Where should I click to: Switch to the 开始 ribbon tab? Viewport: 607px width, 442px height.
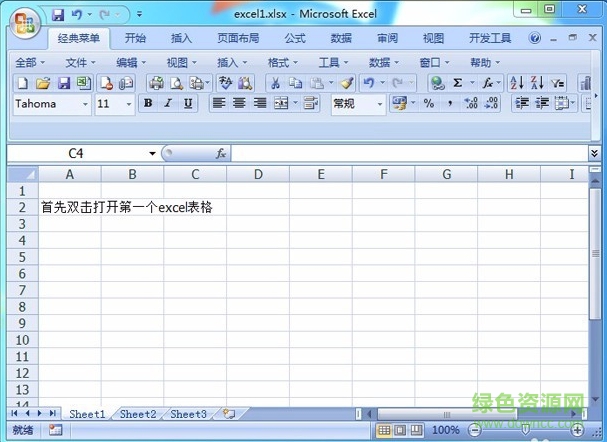pos(135,38)
